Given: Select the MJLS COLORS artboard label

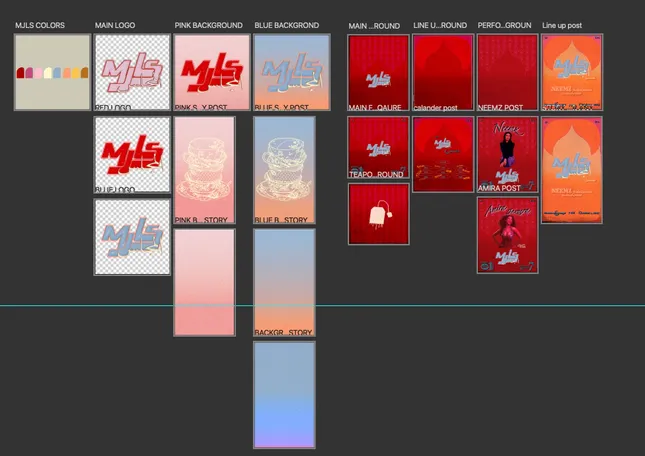Looking at the screenshot, I should 40,25.
